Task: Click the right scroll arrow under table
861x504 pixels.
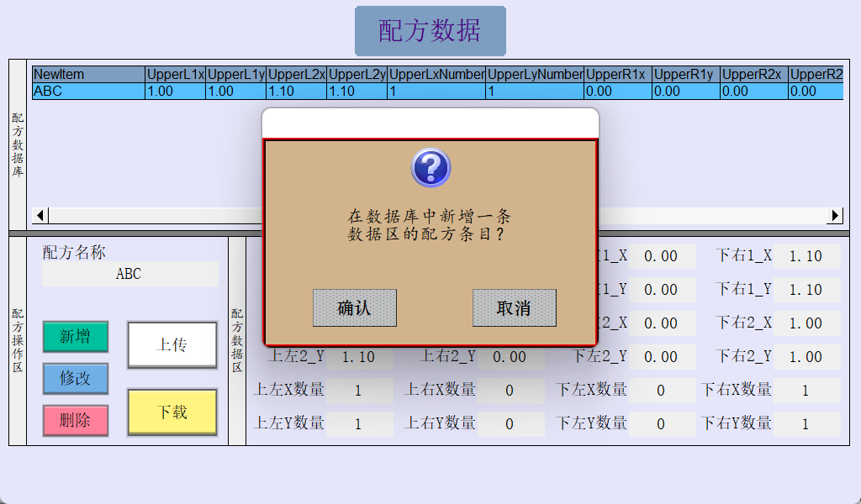Action: click(835, 216)
